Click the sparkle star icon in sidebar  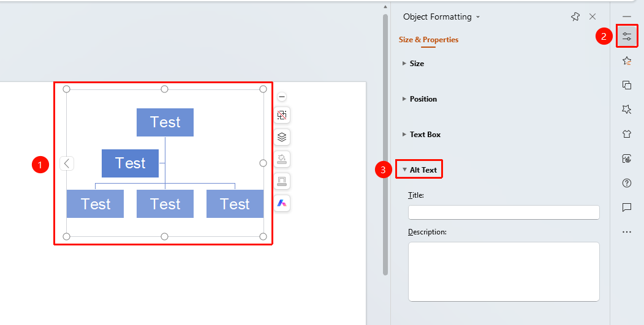[627, 109]
